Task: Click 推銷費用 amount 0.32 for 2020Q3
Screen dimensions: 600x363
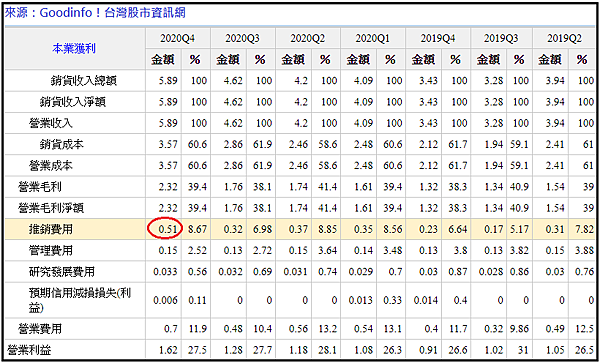Action: coord(233,230)
